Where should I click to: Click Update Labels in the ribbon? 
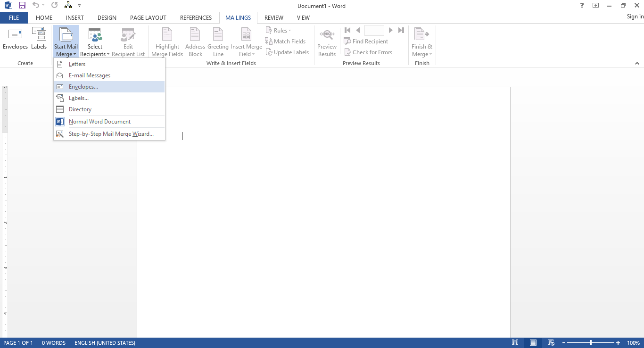click(287, 52)
